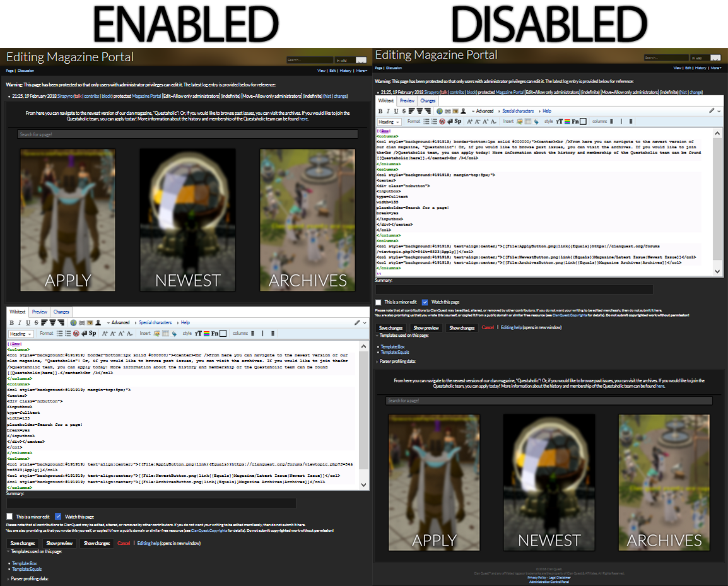
Task: Uncheck 'Watch this page' in Disabled panel
Action: click(425, 302)
